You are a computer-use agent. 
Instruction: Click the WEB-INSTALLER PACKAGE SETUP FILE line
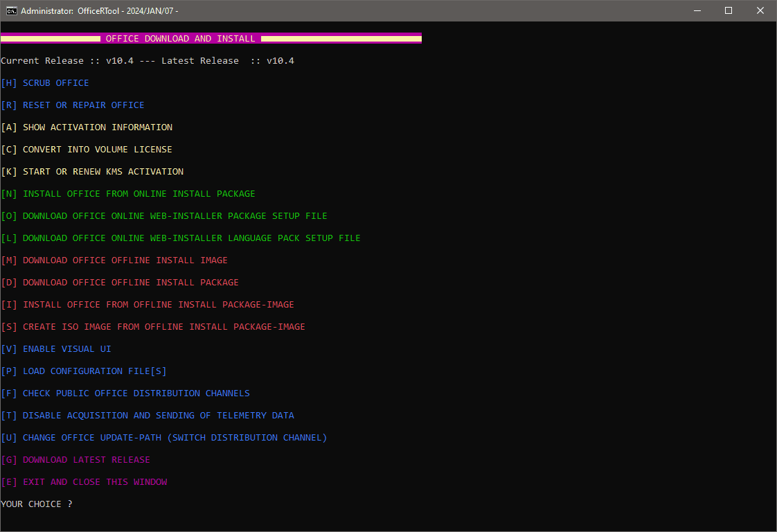pos(164,216)
